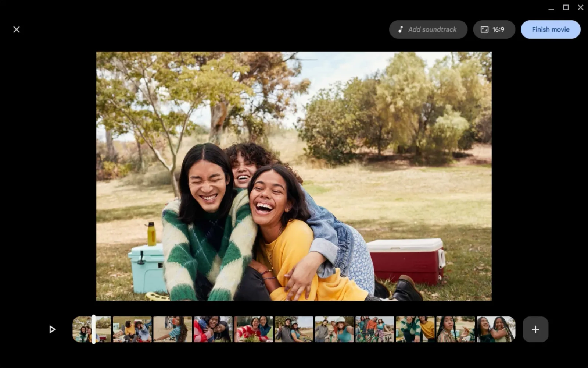Select the second clip of the seated picnic group

tap(132, 329)
